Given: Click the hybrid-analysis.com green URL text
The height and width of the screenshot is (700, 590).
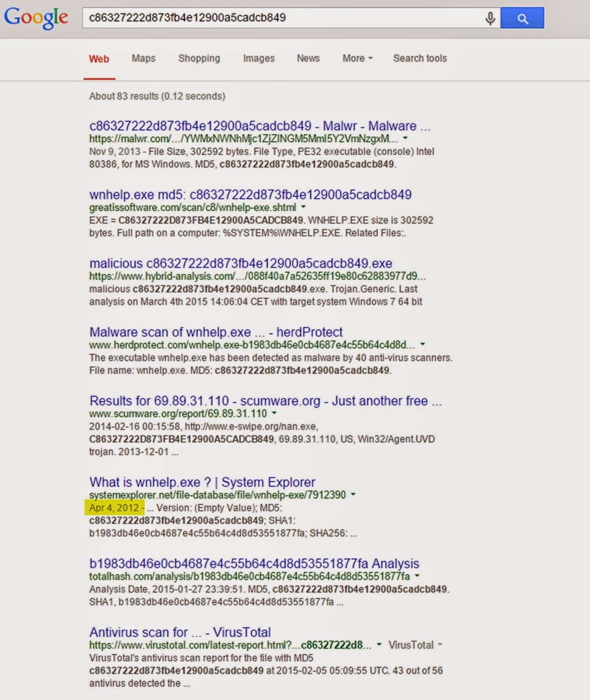Looking at the screenshot, I should 257,276.
